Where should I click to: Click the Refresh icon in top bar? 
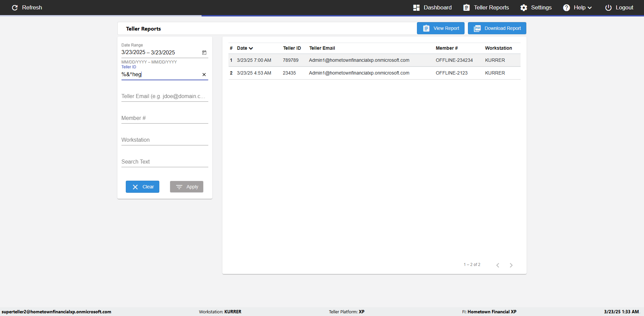coord(15,7)
